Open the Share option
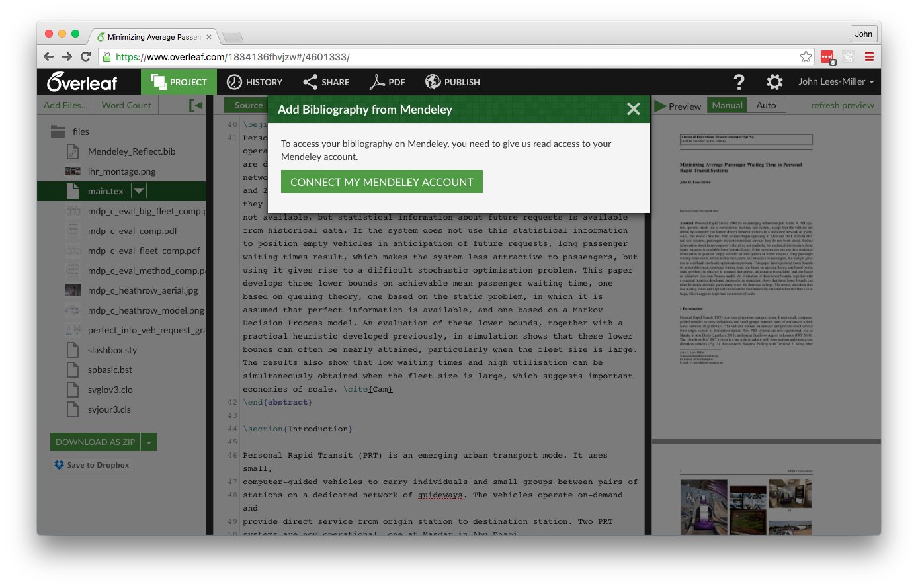The width and height of the screenshot is (918, 588). coord(326,82)
